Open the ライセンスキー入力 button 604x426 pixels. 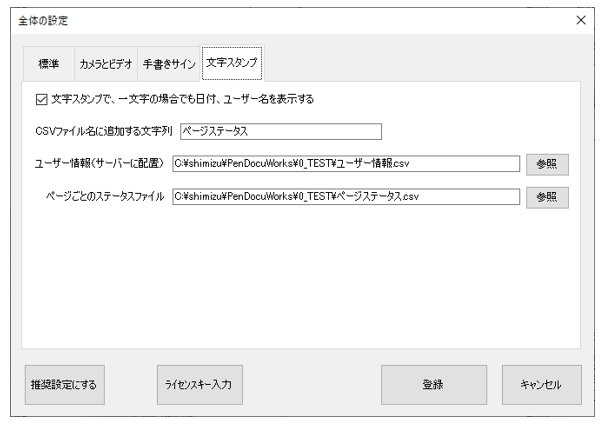click(x=200, y=384)
